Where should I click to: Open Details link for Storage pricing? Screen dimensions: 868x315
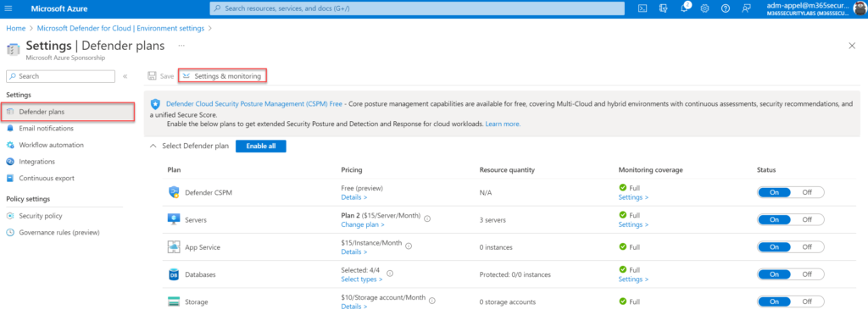click(354, 307)
